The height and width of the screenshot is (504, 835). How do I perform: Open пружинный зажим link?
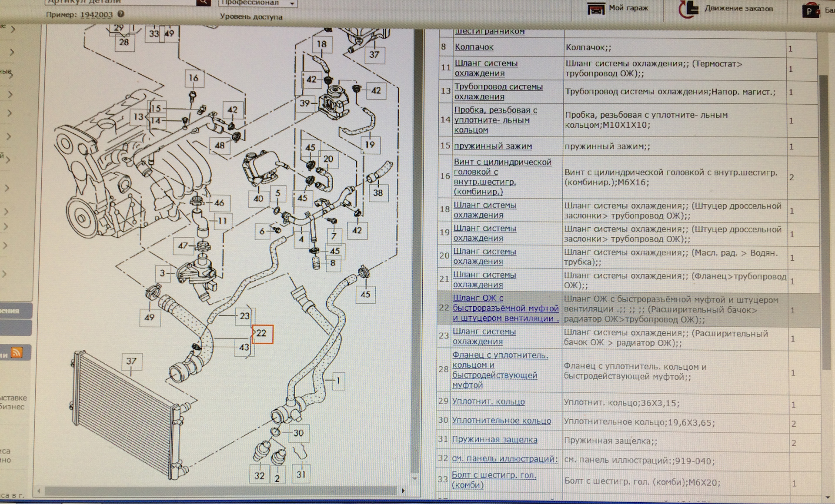coord(493,146)
